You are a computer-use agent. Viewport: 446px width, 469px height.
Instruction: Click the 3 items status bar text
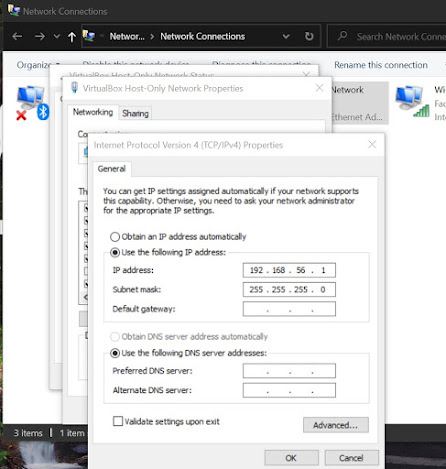coord(28,433)
